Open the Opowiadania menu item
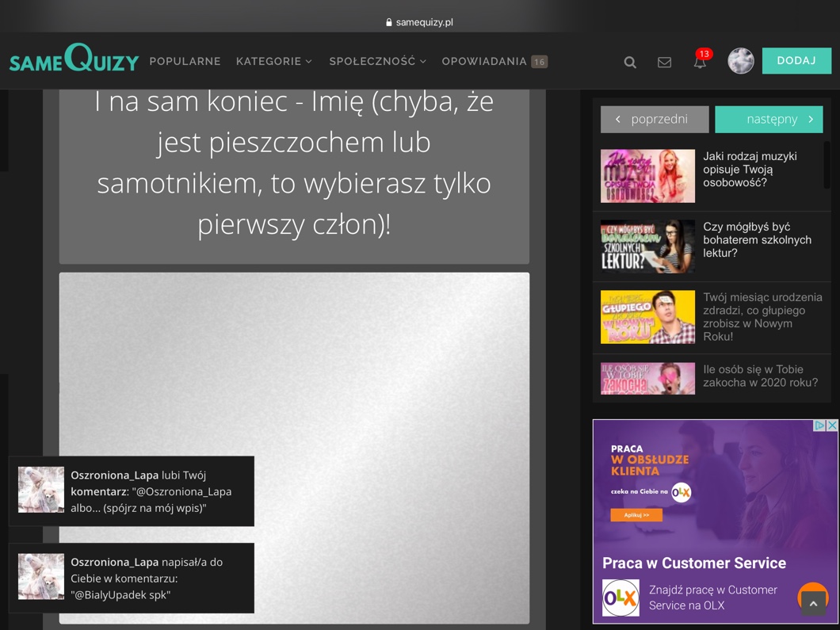The height and width of the screenshot is (630, 840). pyautogui.click(x=484, y=61)
